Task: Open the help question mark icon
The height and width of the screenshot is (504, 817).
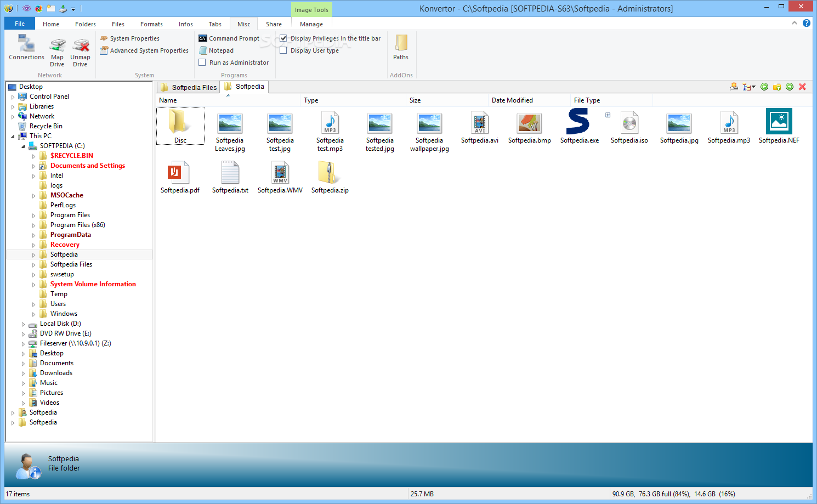Action: (807, 23)
